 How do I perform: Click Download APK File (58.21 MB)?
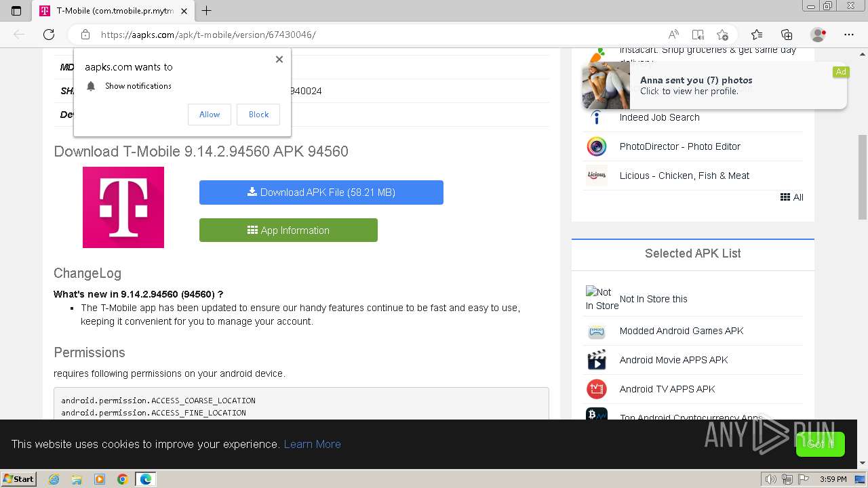pos(321,192)
